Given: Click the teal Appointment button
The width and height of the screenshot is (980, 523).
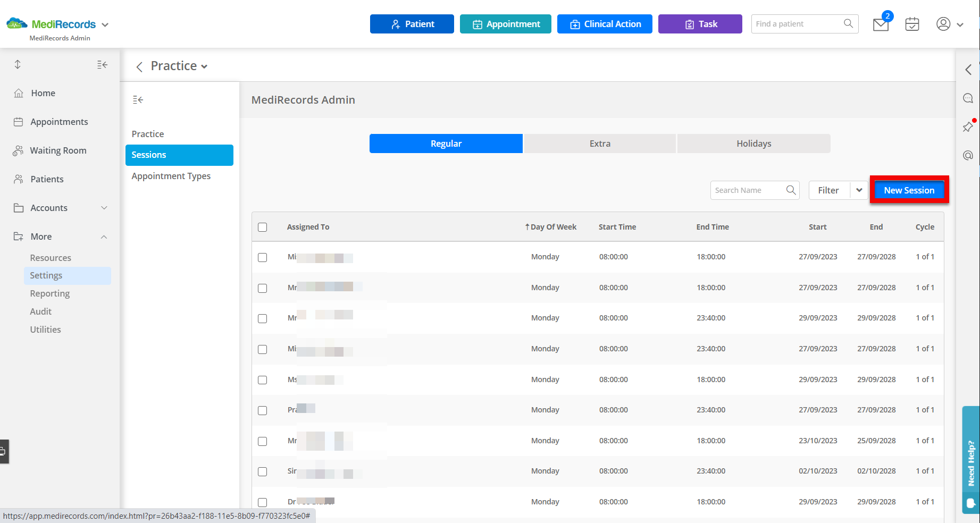Looking at the screenshot, I should click(x=506, y=24).
